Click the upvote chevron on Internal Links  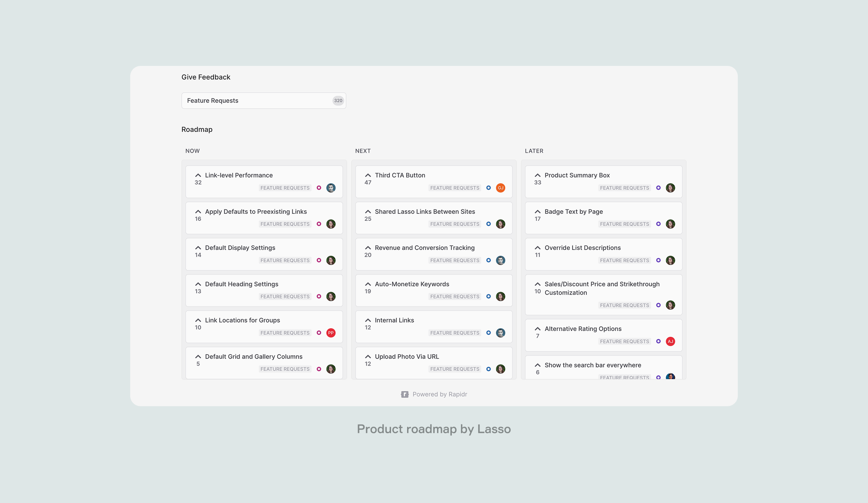click(368, 320)
